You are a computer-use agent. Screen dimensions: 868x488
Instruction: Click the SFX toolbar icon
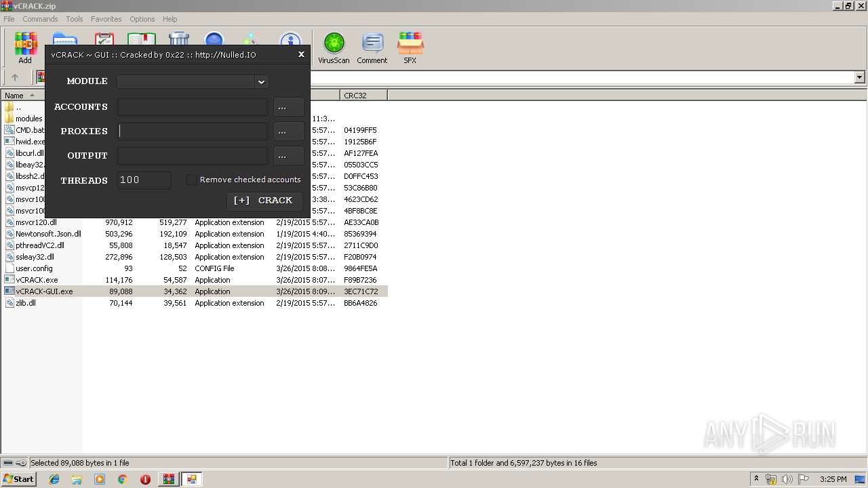click(410, 48)
